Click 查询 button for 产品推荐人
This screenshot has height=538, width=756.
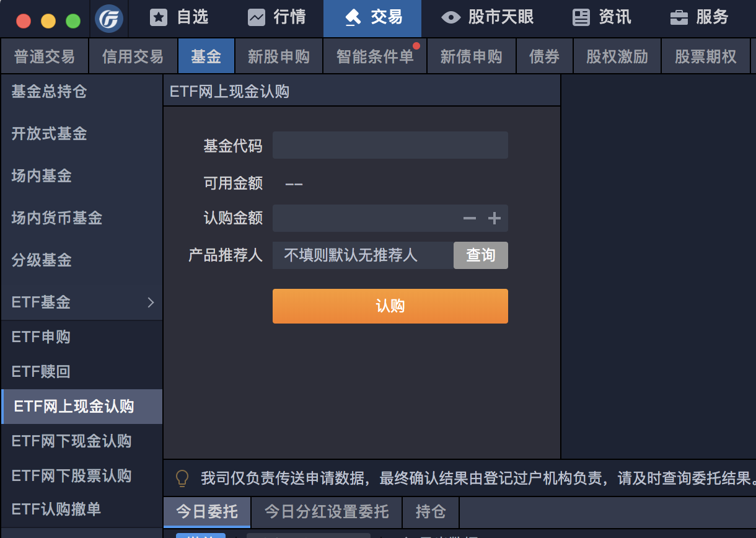coord(480,255)
